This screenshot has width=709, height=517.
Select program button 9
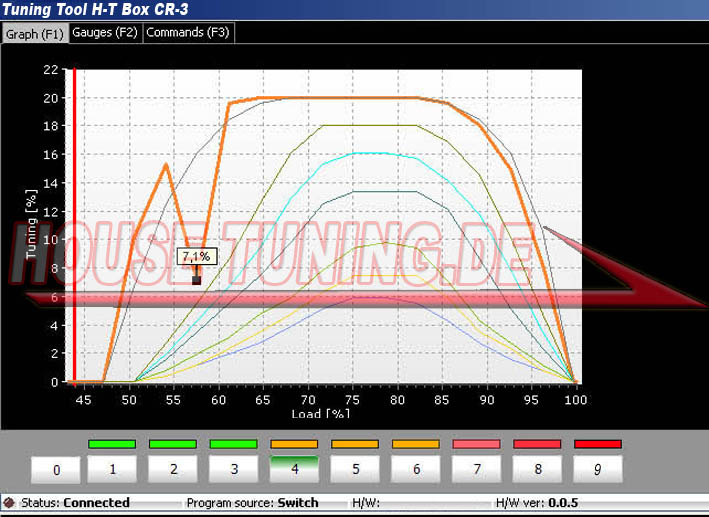point(598,468)
